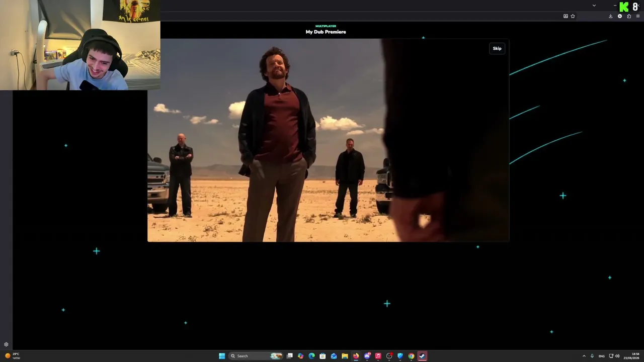The image size is (644, 362).
Task: Open the browser hamburger menu
Action: pos(638,16)
